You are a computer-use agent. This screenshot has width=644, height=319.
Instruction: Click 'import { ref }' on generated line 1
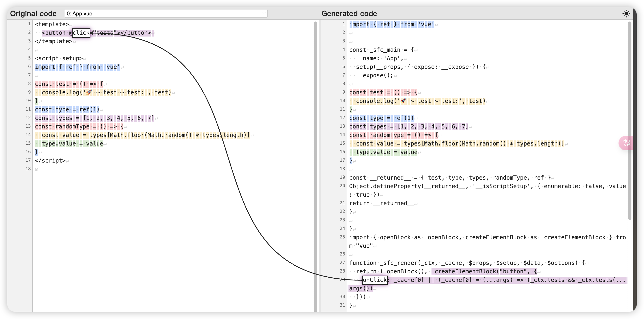coord(373,24)
